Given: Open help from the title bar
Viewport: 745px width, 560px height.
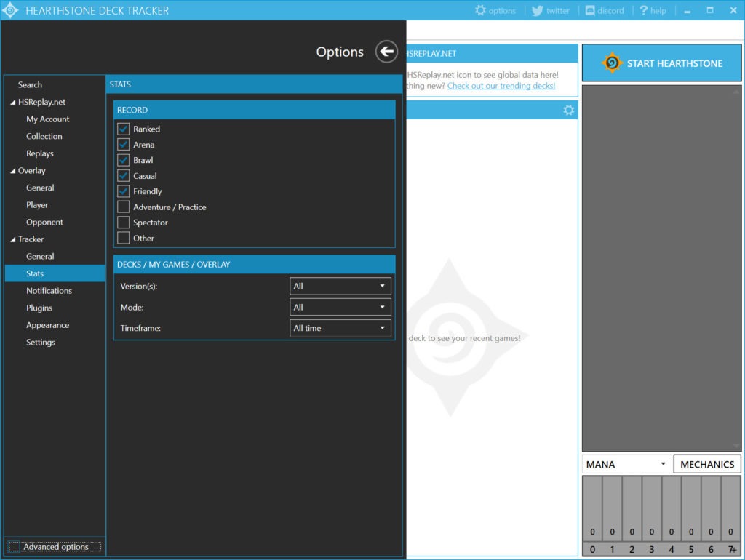Looking at the screenshot, I should (653, 10).
